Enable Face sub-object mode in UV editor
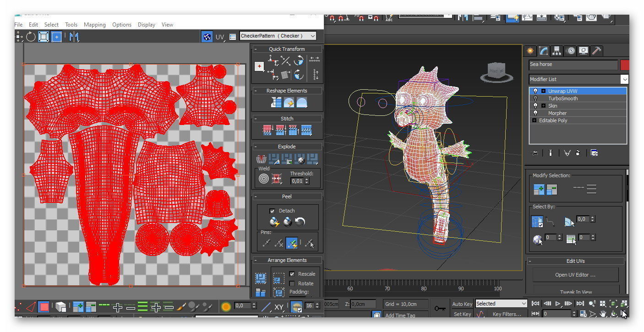Screen dimensions: 644x332 [x=44, y=307]
